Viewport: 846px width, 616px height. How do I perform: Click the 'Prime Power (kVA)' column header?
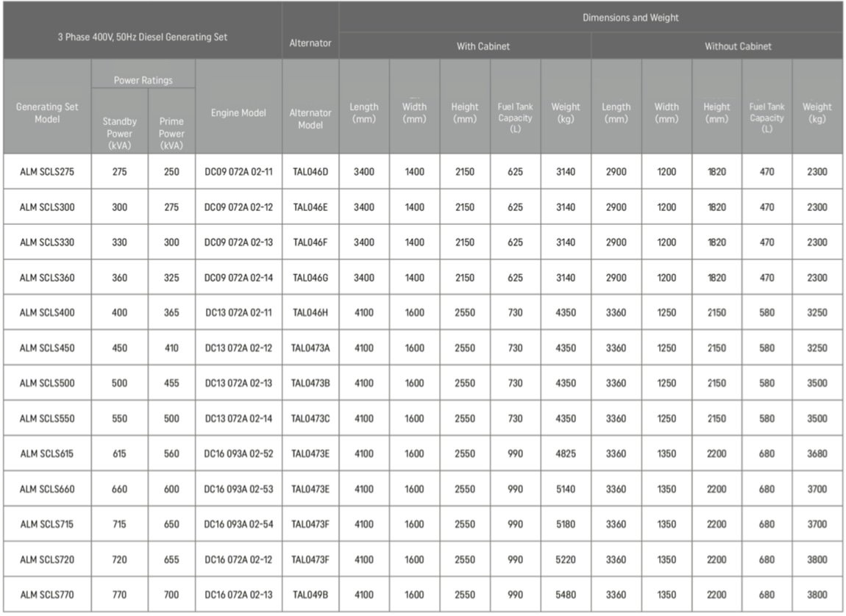coord(171,133)
